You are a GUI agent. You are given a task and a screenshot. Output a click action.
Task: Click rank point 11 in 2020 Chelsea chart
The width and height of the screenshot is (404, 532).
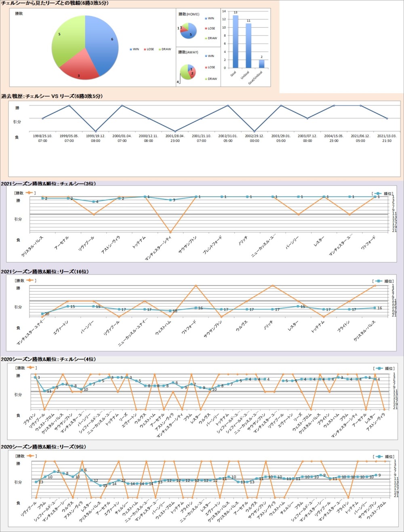[45, 391]
